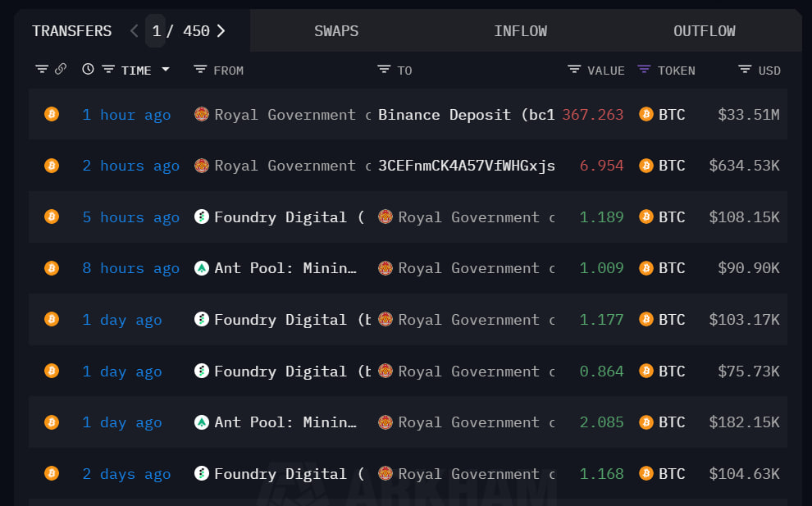Click the value 2.085
The width and height of the screenshot is (812, 506).
601,423
